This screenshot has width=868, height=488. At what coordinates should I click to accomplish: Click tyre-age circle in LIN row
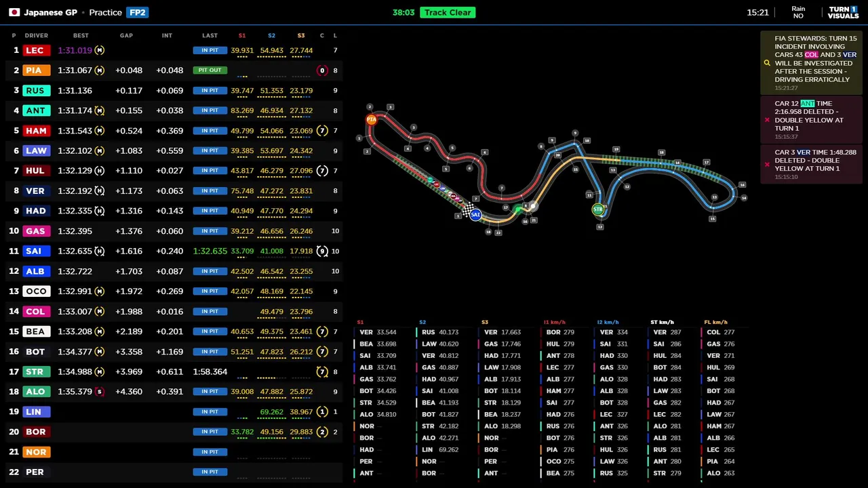click(322, 411)
